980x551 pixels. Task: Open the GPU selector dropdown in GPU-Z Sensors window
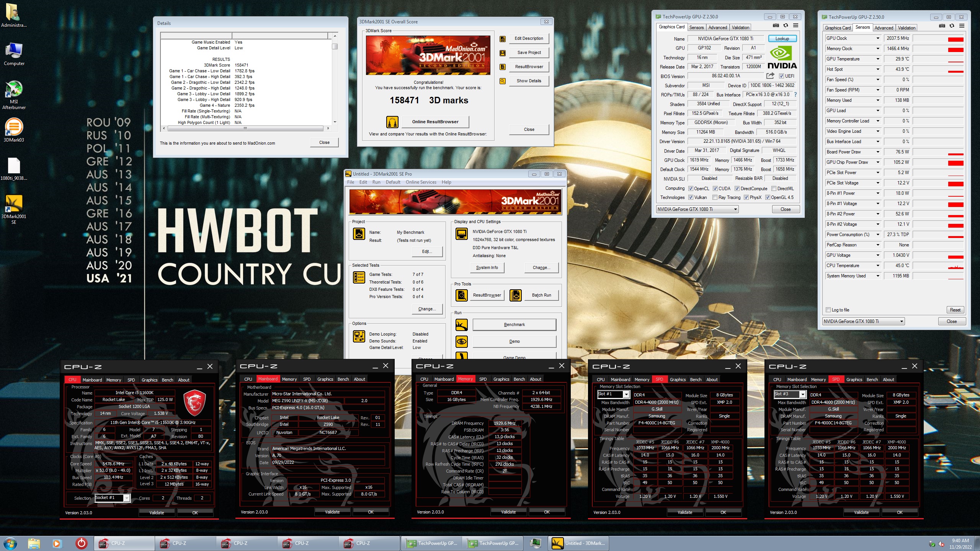pos(864,321)
